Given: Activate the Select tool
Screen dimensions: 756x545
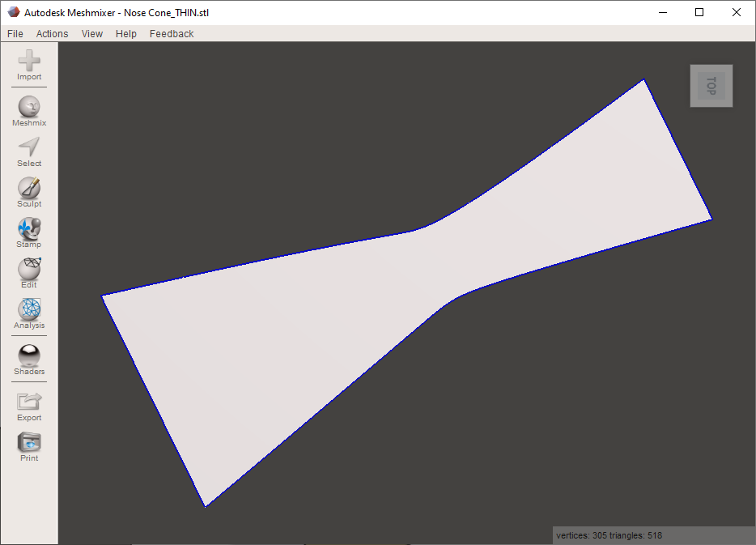Looking at the screenshot, I should [x=29, y=152].
